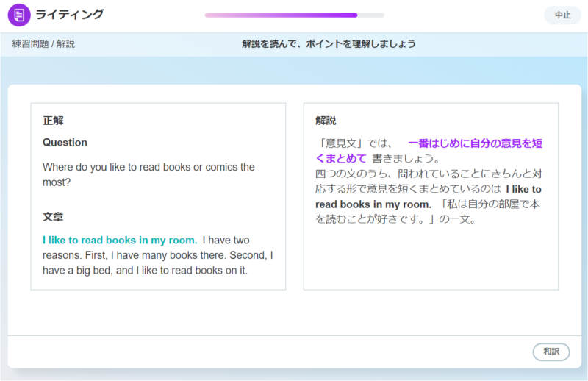Select the 練習問題 breadcrumb text

30,44
